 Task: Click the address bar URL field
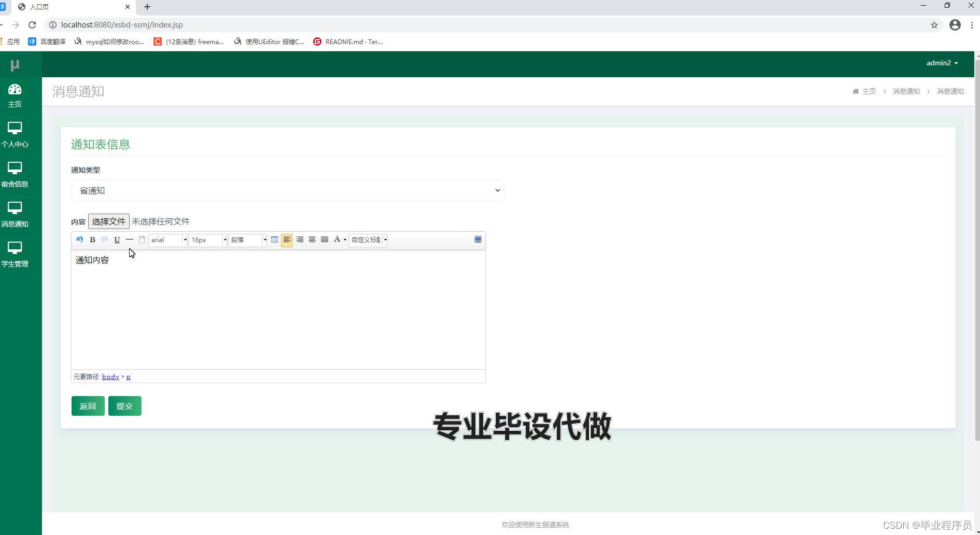click(x=493, y=25)
